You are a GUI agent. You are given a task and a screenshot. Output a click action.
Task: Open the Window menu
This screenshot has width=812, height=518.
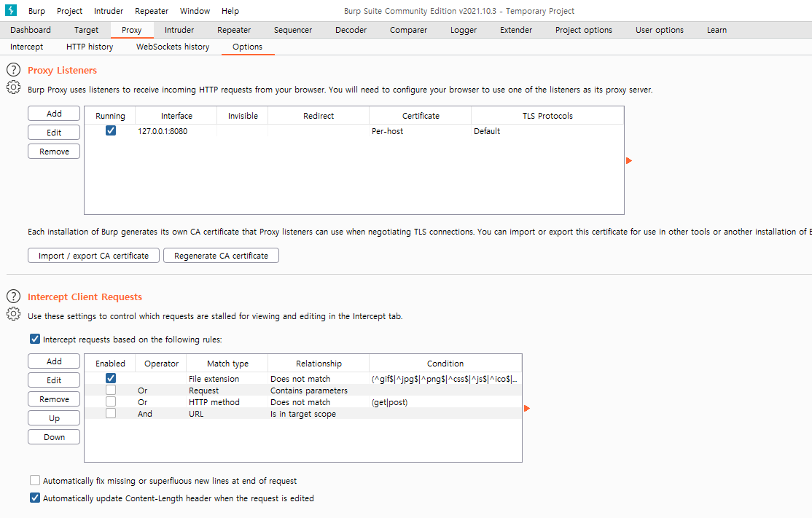pos(195,11)
